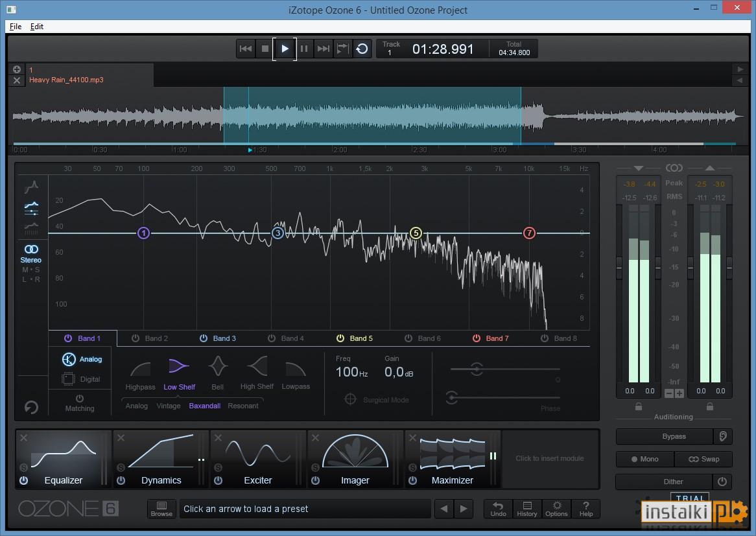Open the Edit menu
This screenshot has height=536, width=756.
pyautogui.click(x=37, y=27)
